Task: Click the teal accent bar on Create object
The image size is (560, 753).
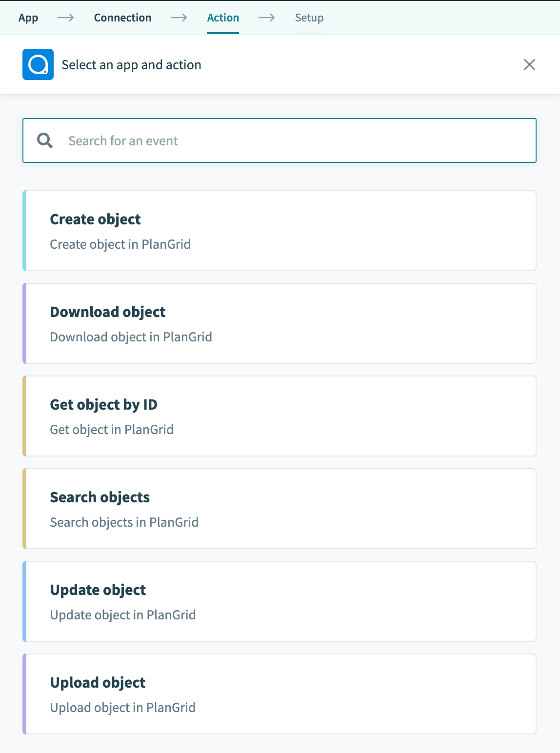Action: tap(24, 230)
